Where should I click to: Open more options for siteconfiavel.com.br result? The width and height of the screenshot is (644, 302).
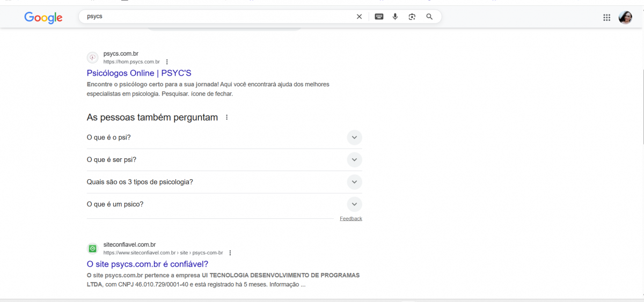230,253
